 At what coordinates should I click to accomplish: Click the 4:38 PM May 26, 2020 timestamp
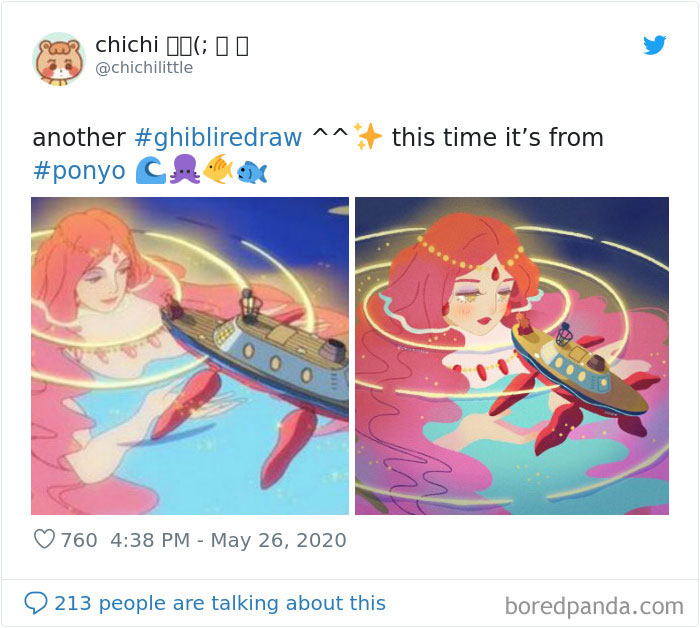click(x=228, y=540)
